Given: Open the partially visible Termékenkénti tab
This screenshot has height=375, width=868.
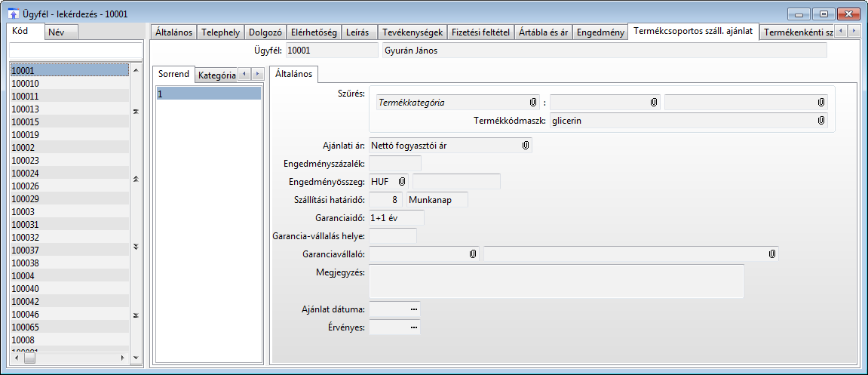Looking at the screenshot, I should pos(796,32).
